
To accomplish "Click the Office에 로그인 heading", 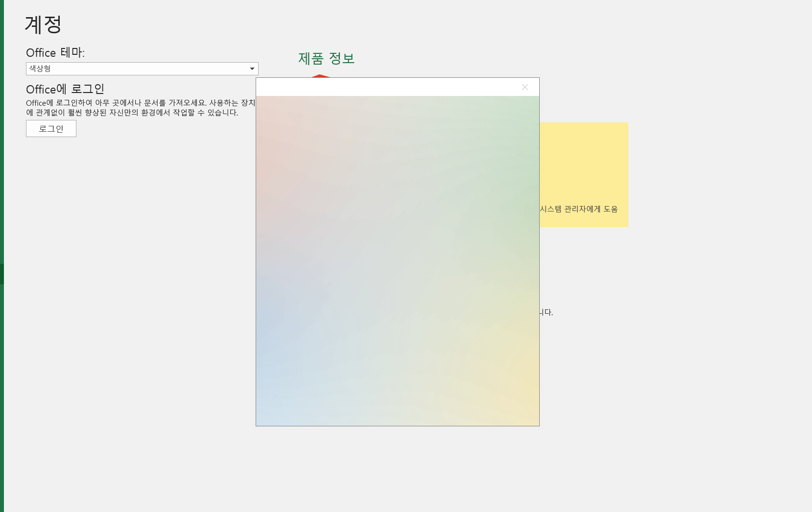I will coord(65,89).
